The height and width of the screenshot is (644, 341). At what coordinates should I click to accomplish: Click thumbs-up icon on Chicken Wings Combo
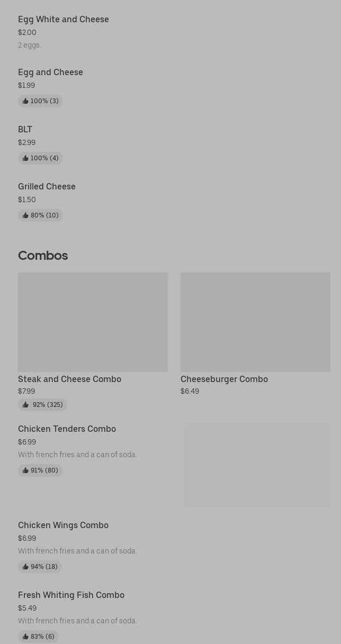(x=25, y=567)
